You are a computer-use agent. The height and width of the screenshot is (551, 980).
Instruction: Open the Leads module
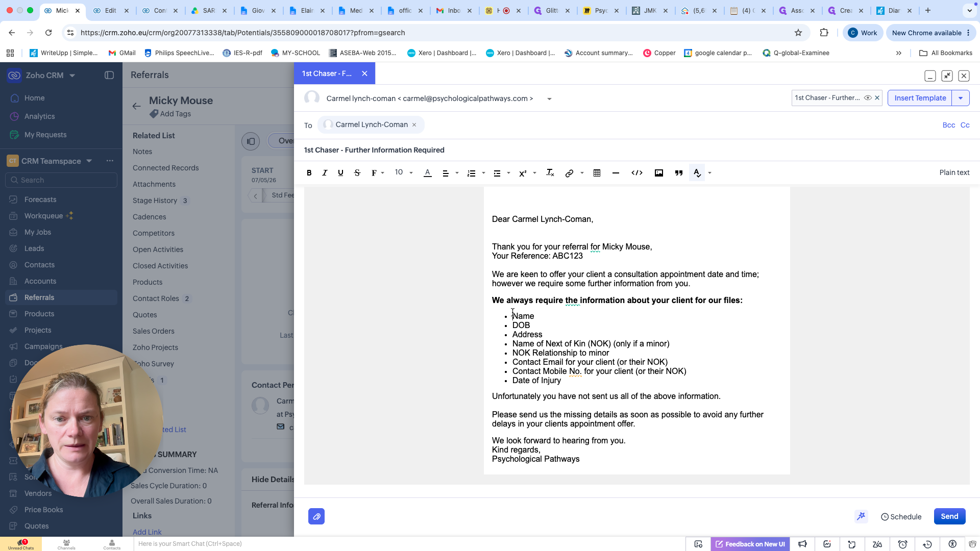pyautogui.click(x=34, y=248)
